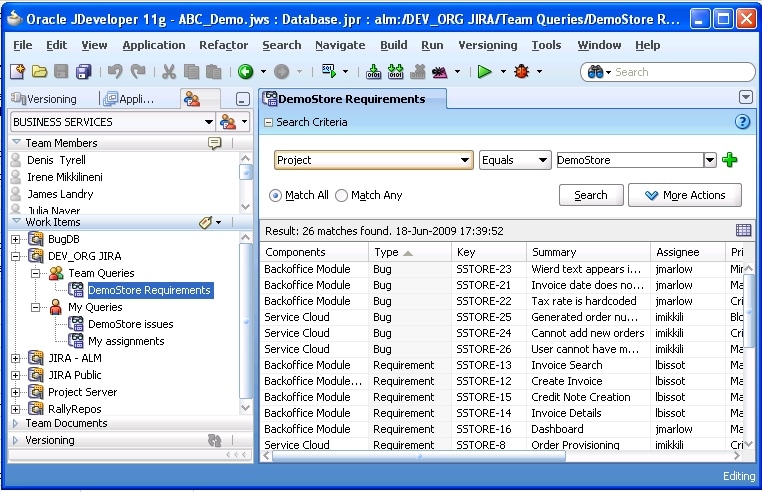The image size is (762, 492).
Task: Click the Save All toolbar icon
Action: (x=84, y=72)
